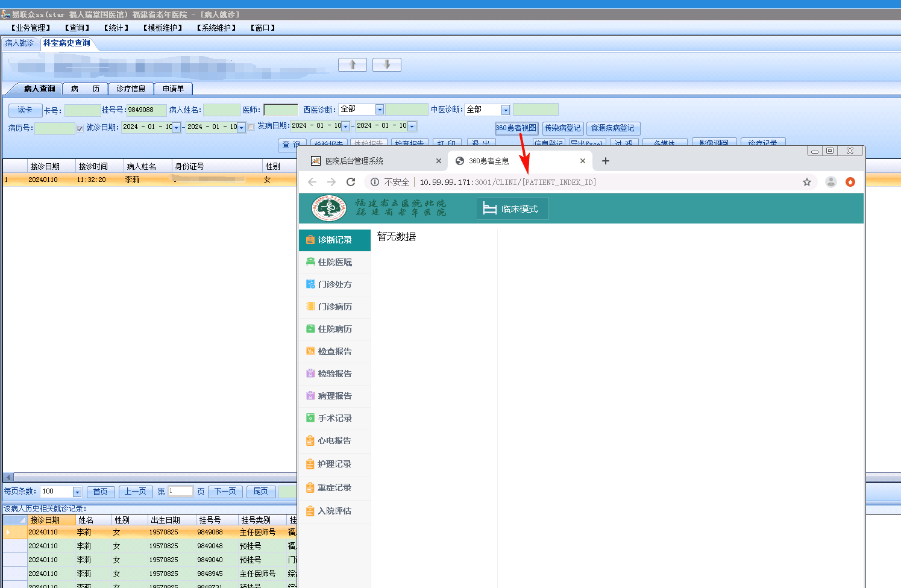Go to 首页 in pagination

coord(101,492)
